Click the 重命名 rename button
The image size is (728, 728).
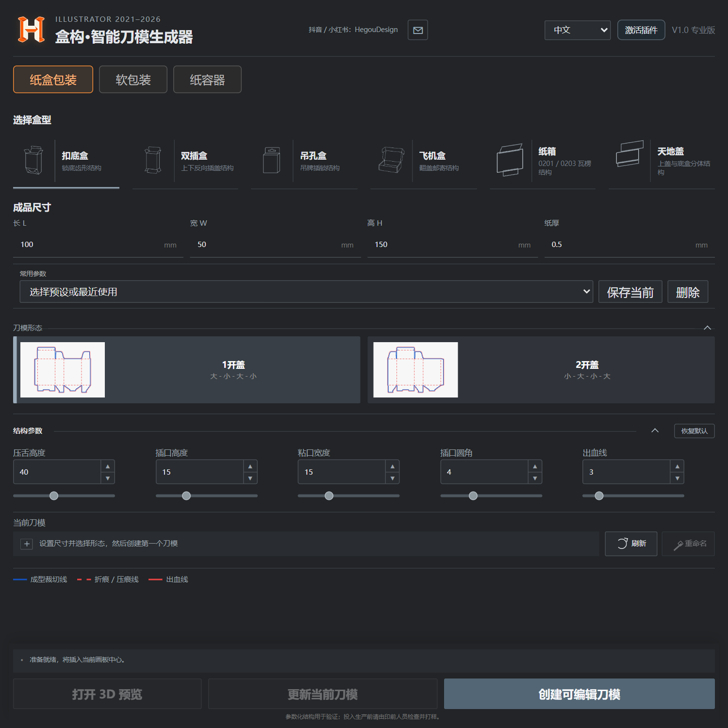[x=688, y=544]
